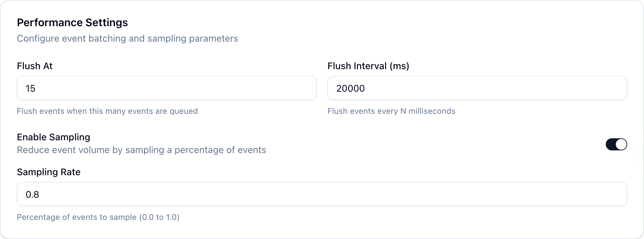Viewport: 644px width, 239px height.
Task: Click the dark track of the sampling switch
Action: [x=610, y=144]
